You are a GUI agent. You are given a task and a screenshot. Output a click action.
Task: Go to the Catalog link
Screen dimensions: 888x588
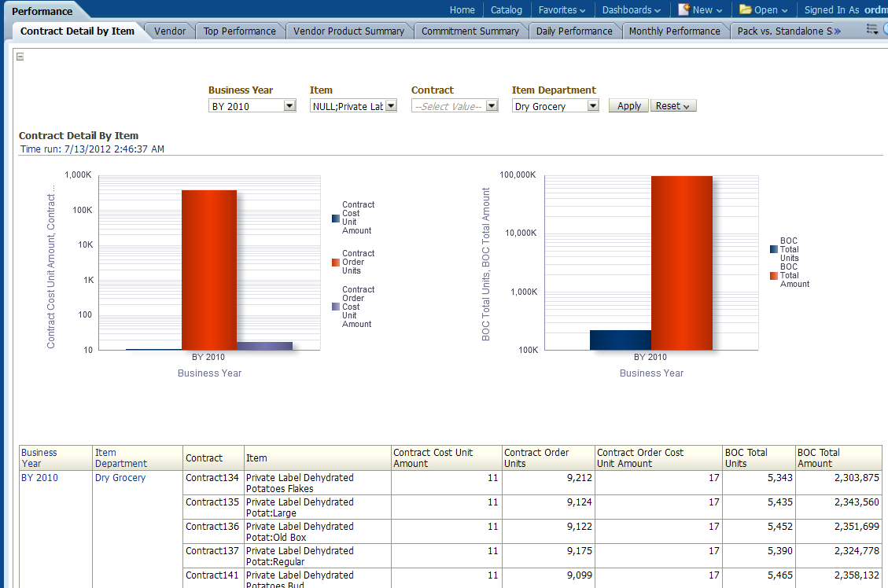pos(506,10)
